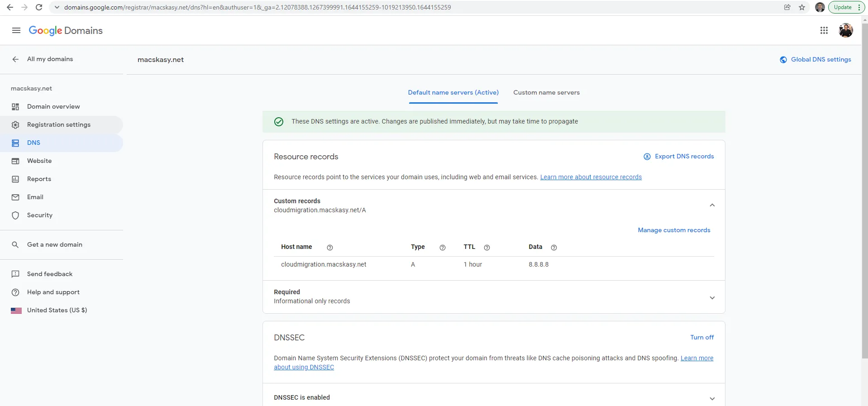868x406 pixels.
Task: Click the Website icon in sidebar
Action: point(15,161)
